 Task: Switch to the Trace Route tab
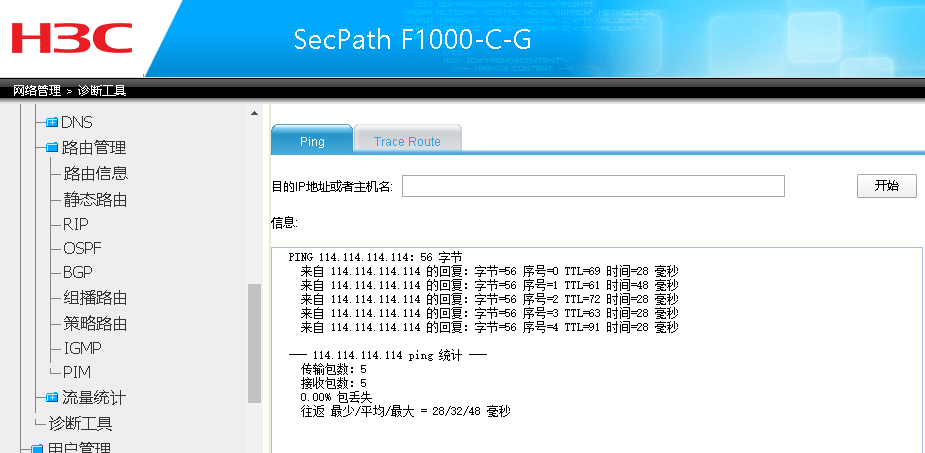pos(407,140)
